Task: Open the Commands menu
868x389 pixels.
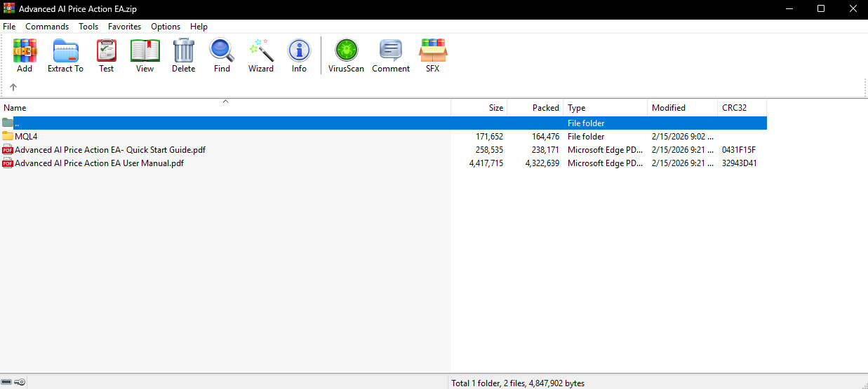Action: coord(47,27)
